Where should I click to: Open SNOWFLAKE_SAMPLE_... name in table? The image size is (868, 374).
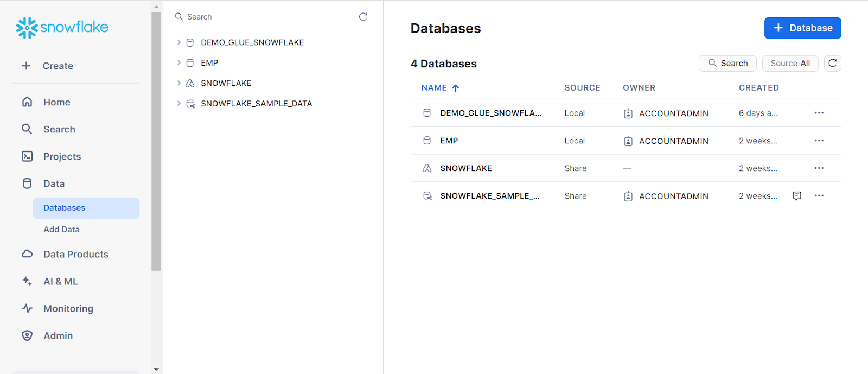[489, 196]
